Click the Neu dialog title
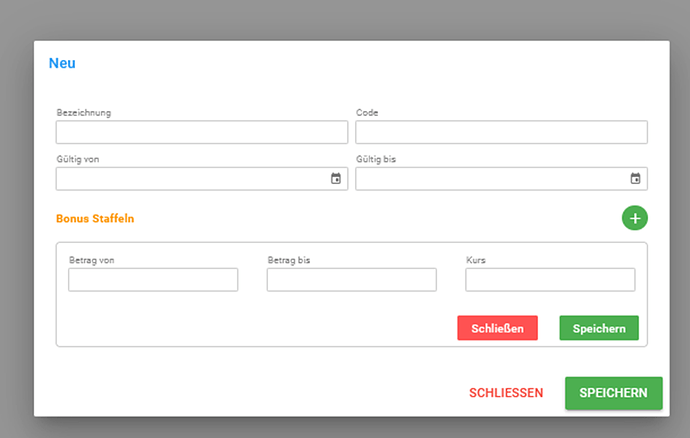 (62, 63)
